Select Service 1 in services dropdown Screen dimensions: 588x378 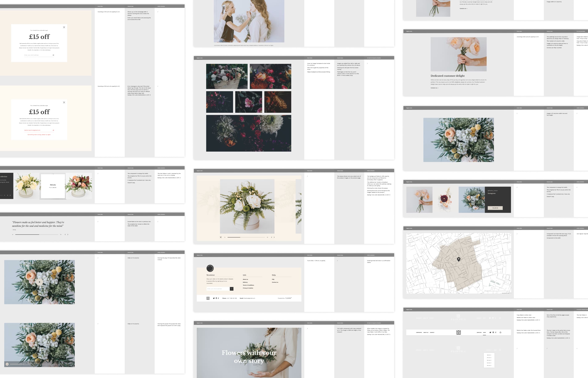point(489,355)
